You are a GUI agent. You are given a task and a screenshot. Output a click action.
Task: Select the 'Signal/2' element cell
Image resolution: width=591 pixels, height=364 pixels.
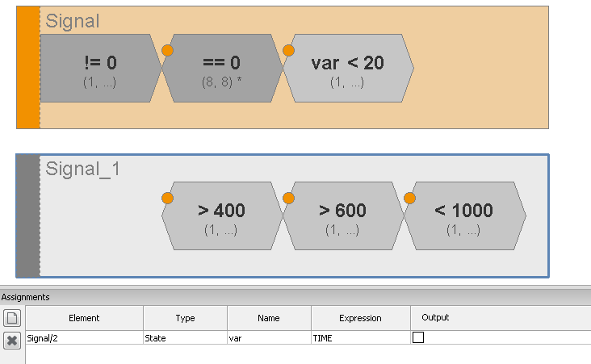click(84, 338)
